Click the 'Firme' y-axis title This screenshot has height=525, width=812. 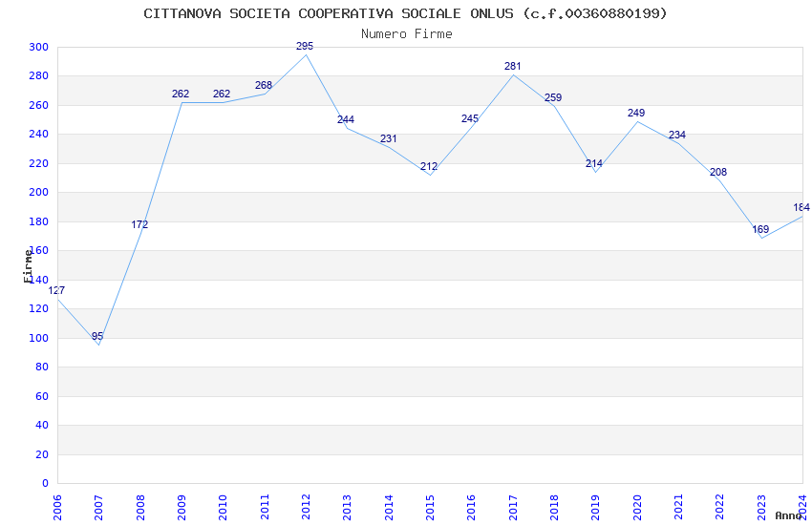click(x=28, y=266)
